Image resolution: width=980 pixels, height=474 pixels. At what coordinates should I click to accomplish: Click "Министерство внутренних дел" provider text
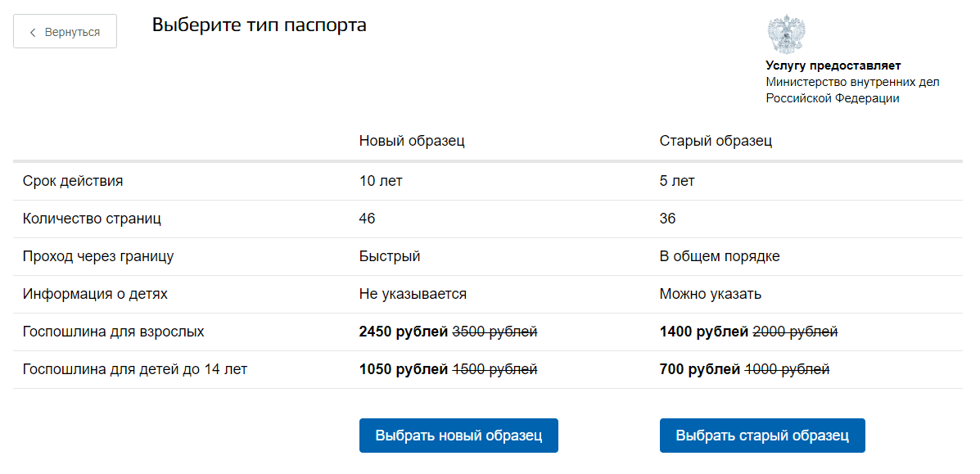pyautogui.click(x=852, y=82)
